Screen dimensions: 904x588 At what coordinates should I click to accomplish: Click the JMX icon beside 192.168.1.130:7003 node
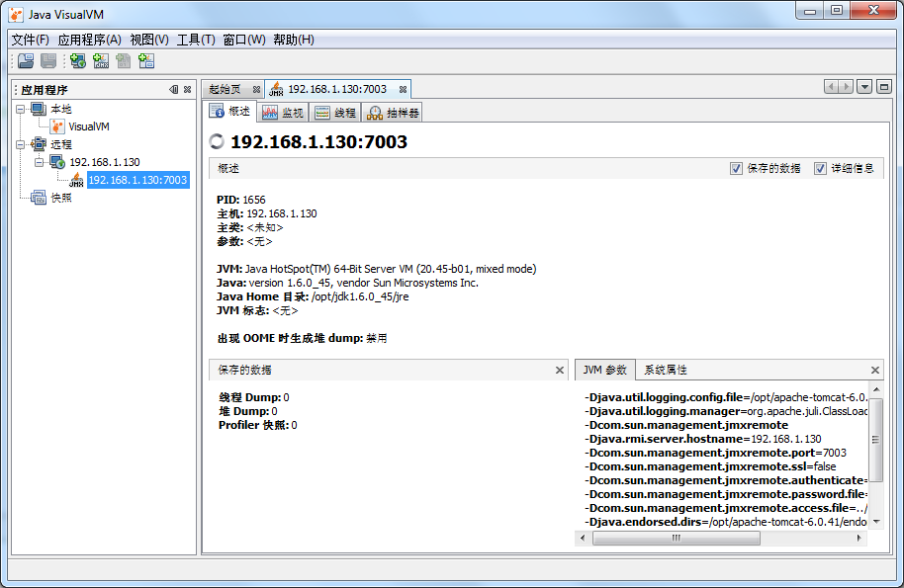click(76, 180)
